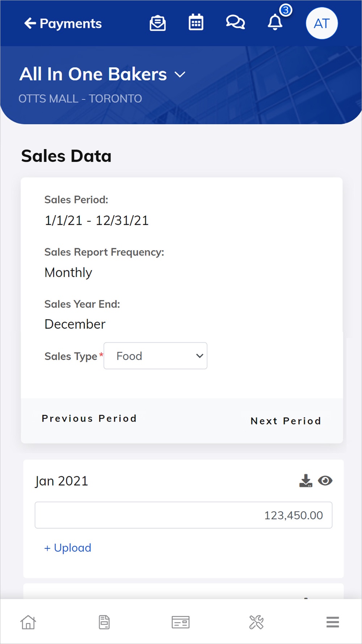The width and height of the screenshot is (362, 644).
Task: Click the Next Period button
Action: (286, 421)
